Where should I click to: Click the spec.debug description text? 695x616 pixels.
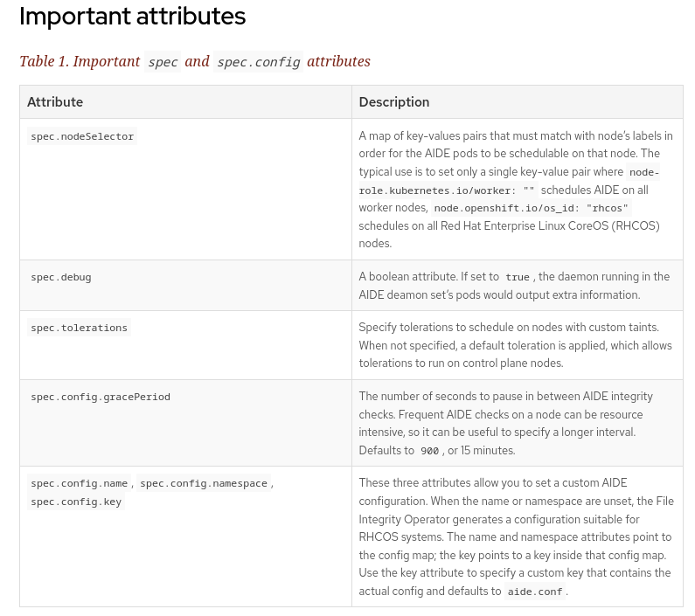tap(514, 286)
